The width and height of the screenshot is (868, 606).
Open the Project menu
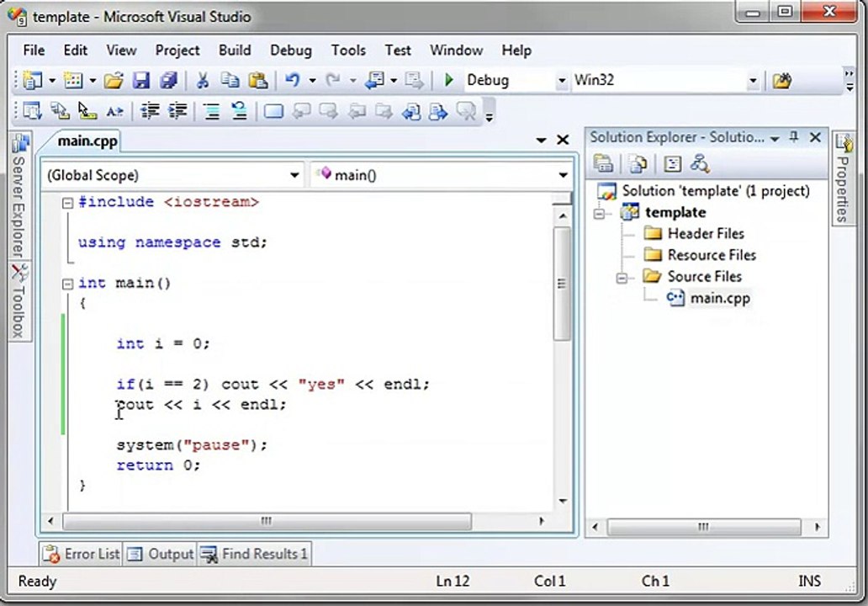pyautogui.click(x=177, y=50)
